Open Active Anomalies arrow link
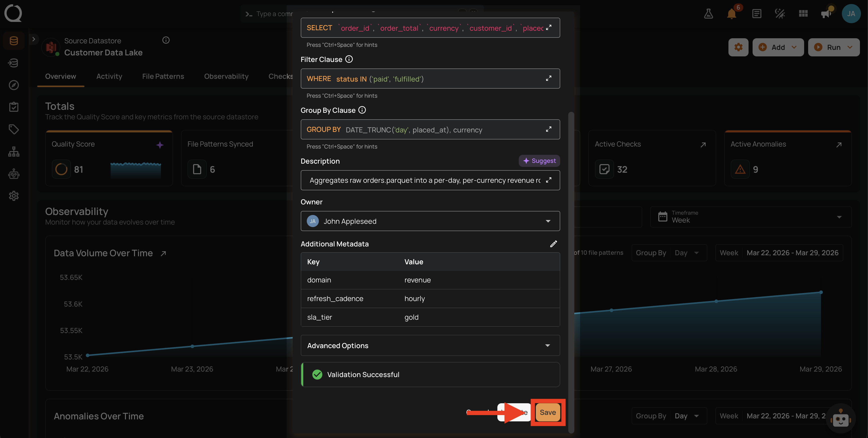The image size is (868, 438). click(839, 144)
